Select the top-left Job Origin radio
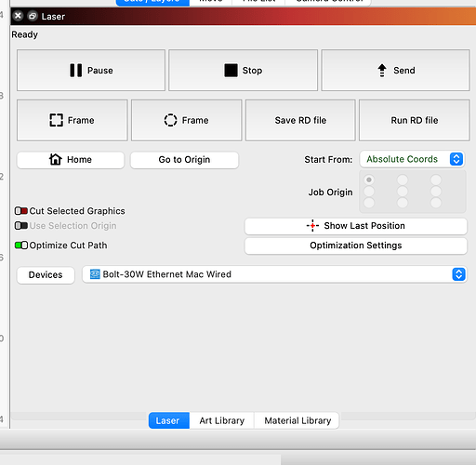 tap(369, 179)
